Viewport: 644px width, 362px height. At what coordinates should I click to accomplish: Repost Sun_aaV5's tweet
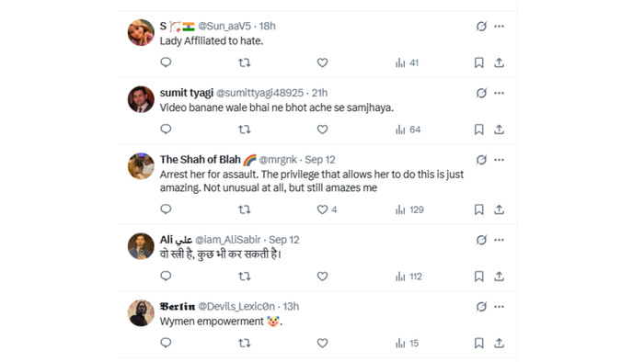click(x=245, y=62)
